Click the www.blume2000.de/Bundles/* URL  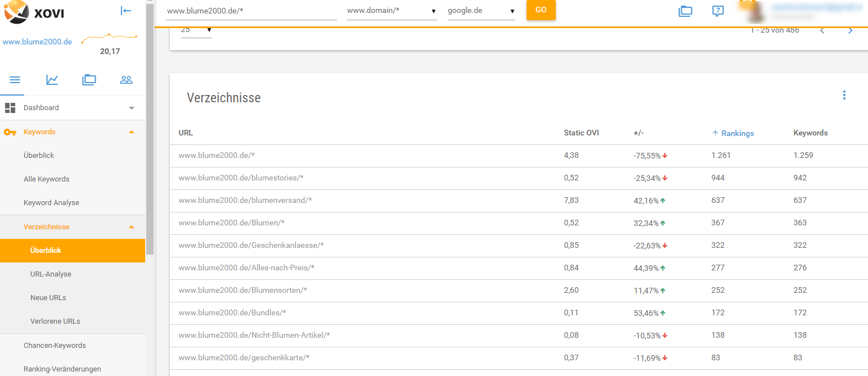(232, 313)
